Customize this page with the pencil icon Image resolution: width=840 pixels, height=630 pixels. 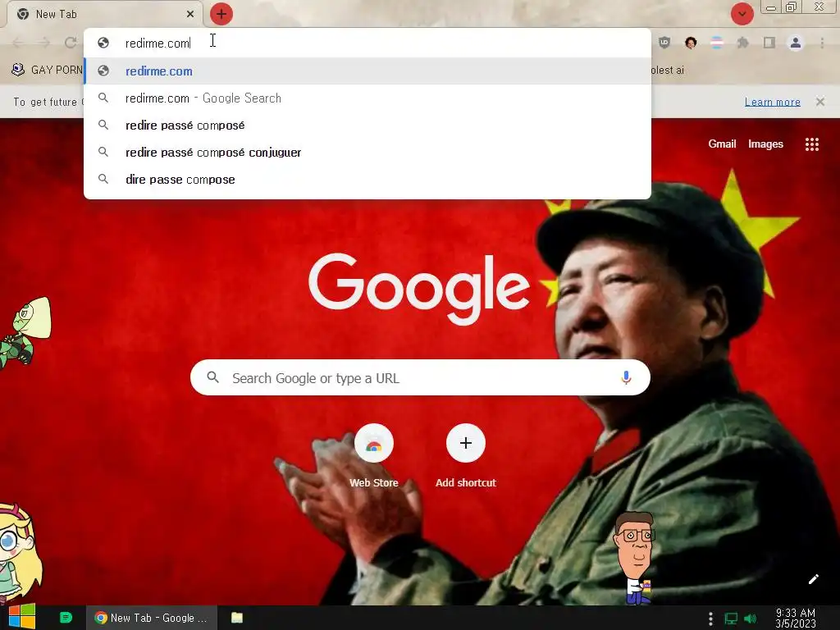813,579
